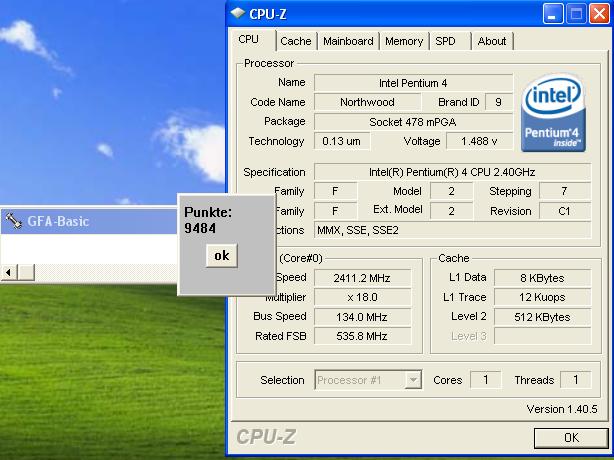Image resolution: width=614 pixels, height=460 pixels.
Task: Click the GFA-Basic horizontal scrollbar thumb
Action: point(26,272)
